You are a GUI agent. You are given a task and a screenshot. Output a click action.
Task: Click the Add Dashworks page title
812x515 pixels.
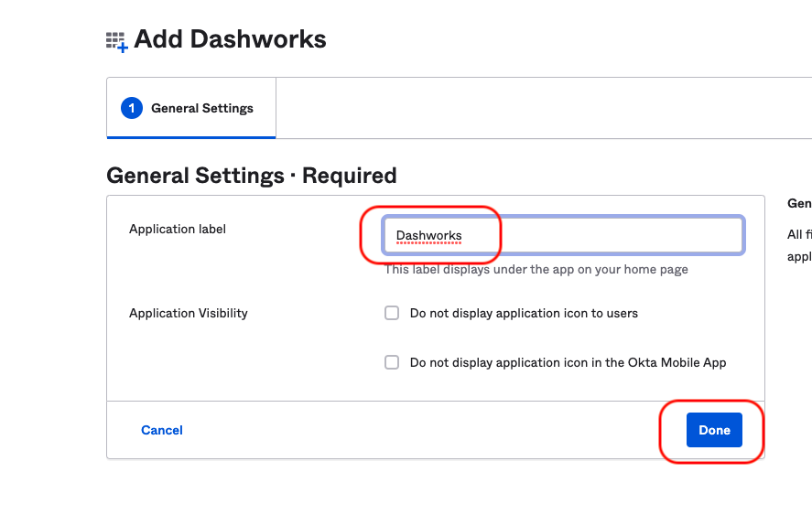click(230, 39)
